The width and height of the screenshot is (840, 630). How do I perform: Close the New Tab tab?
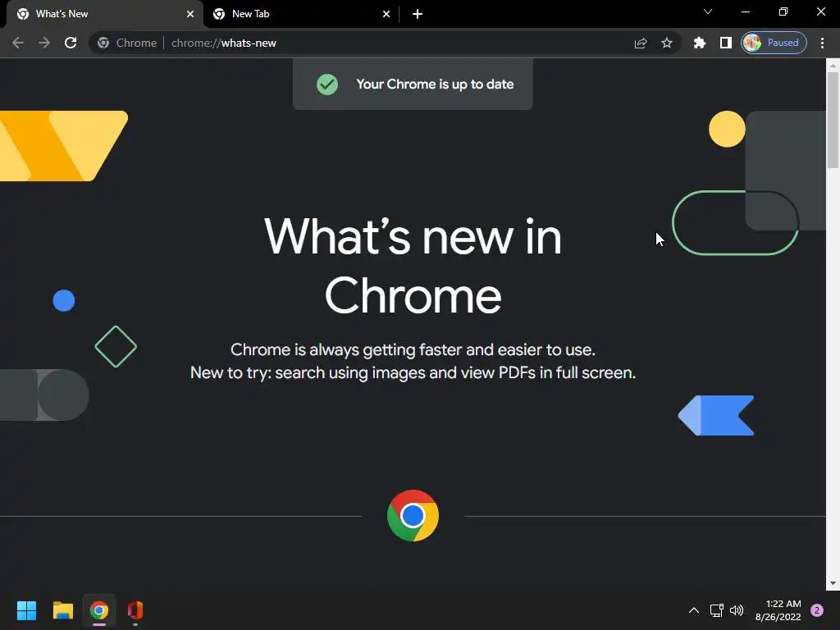point(386,14)
